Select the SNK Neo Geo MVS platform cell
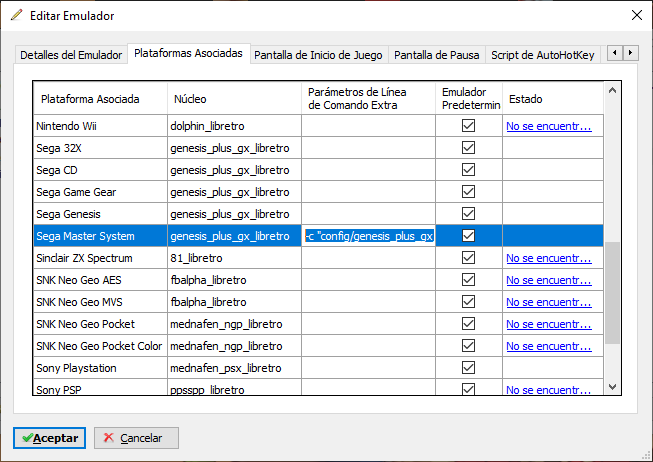Screen dimensions: 653x462 (x=100, y=302)
